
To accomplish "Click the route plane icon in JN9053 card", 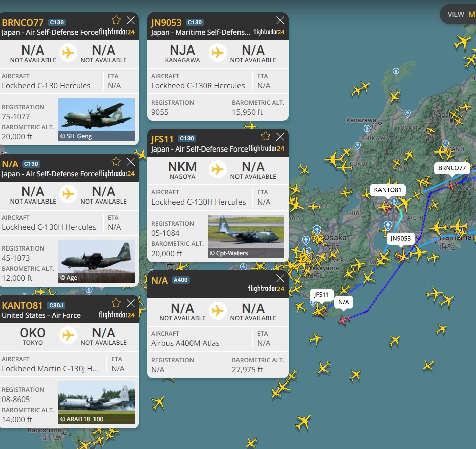I will click(218, 53).
